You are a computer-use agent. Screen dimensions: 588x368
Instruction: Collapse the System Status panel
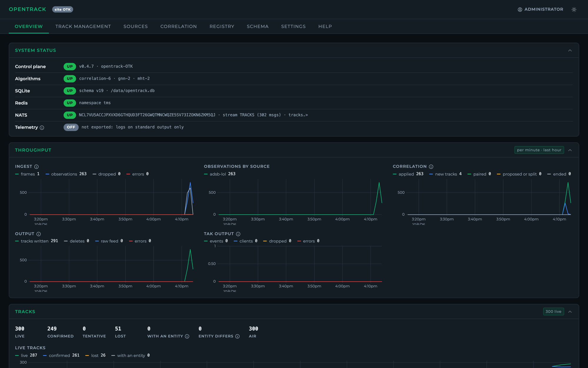[x=570, y=50]
